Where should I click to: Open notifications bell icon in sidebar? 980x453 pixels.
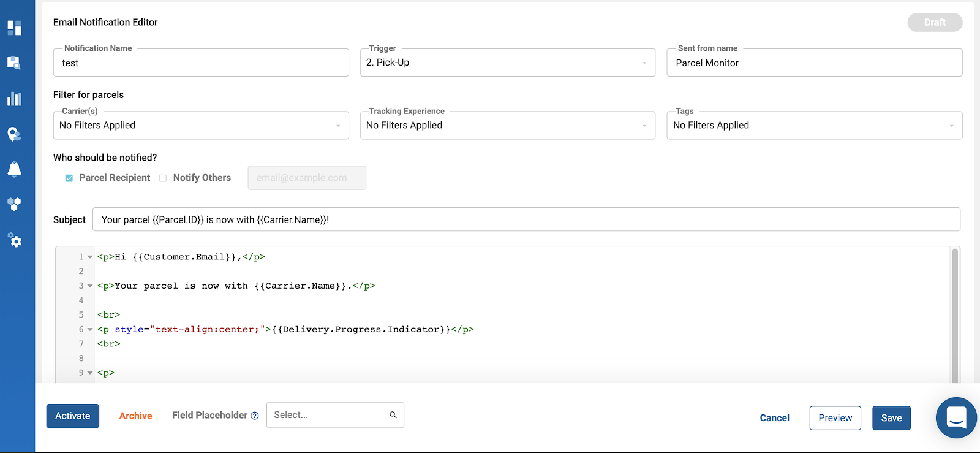15,169
